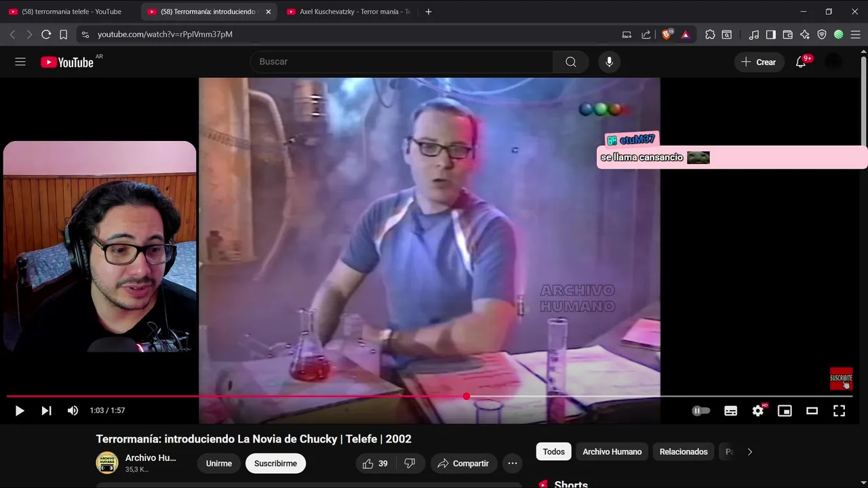Image resolution: width=868 pixels, height=488 pixels.
Task: Open Brave VPN shield icon
Action: (x=822, y=35)
